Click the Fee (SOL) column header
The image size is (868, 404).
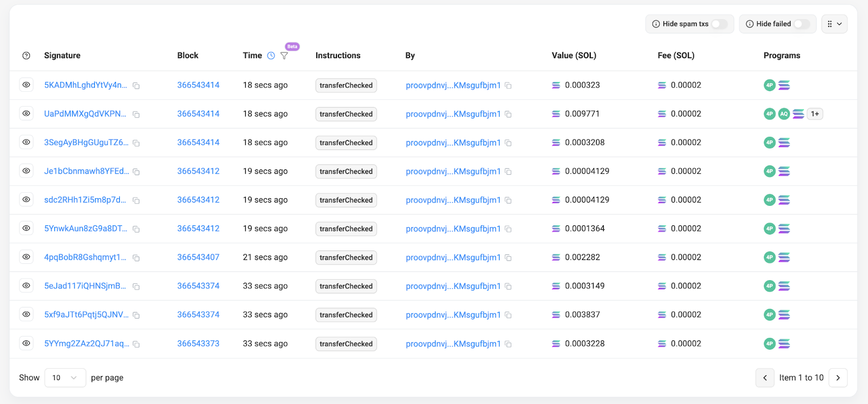click(676, 55)
